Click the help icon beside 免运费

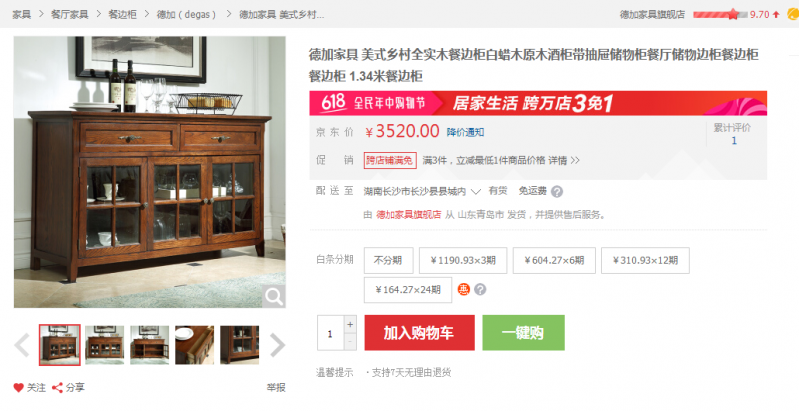[x=557, y=192]
